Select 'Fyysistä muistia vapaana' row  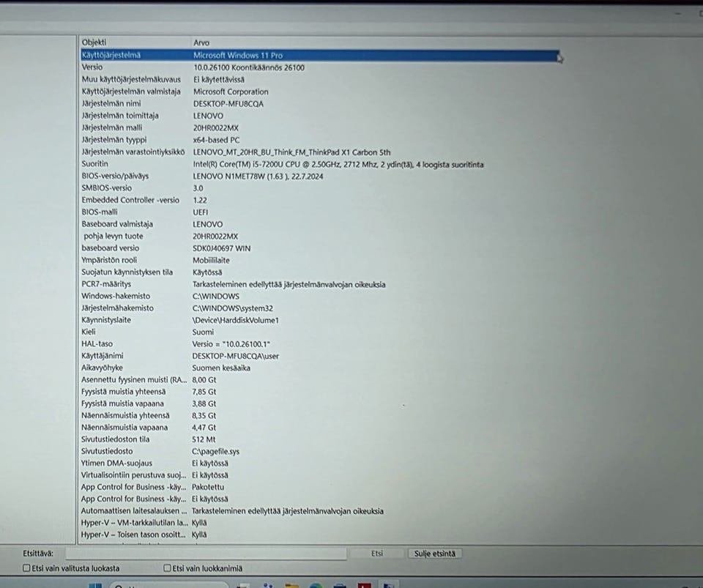122,403
